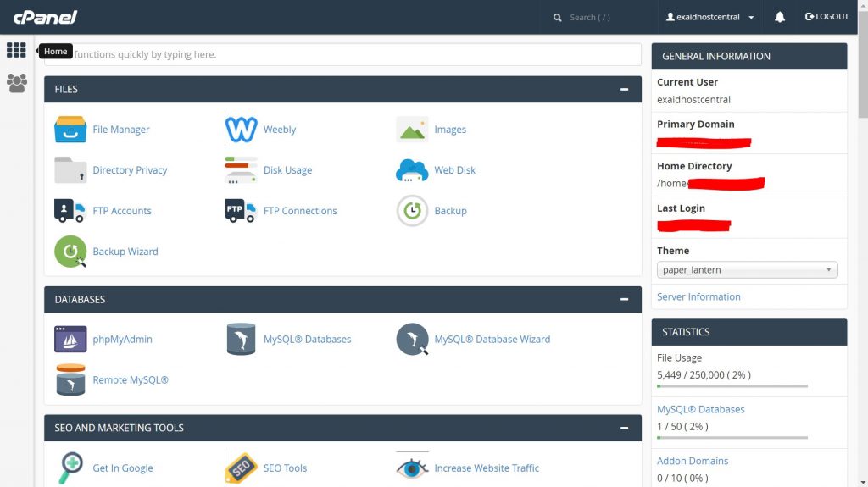This screenshot has width=868, height=487.
Task: Open the File Manager icon
Action: pyautogui.click(x=70, y=129)
